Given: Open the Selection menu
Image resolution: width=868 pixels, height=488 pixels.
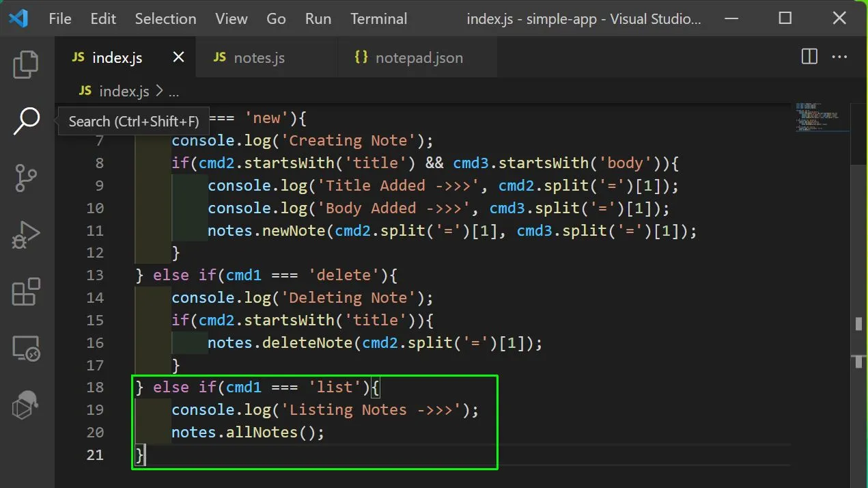Looking at the screenshot, I should 165,18.
